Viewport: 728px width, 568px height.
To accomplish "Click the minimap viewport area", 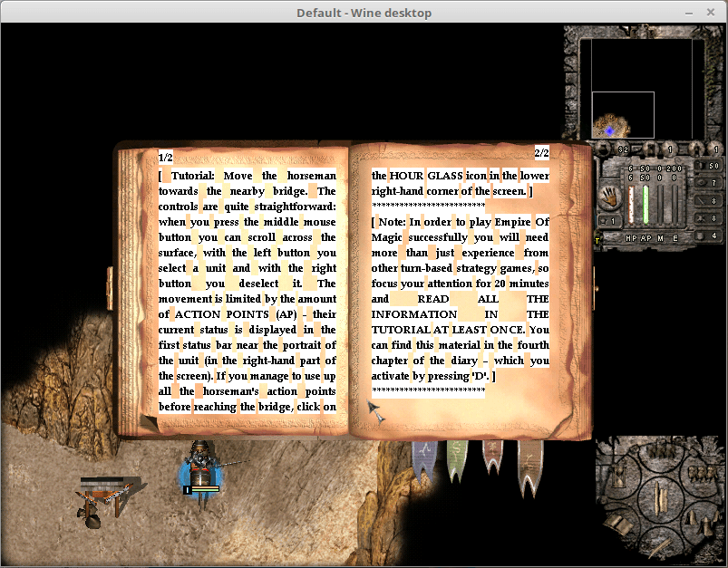I will coord(623,115).
